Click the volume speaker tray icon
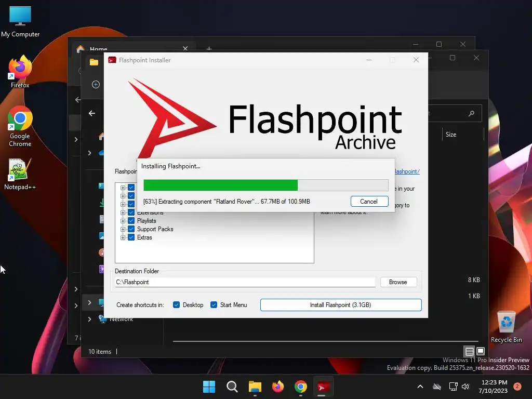Image resolution: width=532 pixels, height=399 pixels. [465, 387]
